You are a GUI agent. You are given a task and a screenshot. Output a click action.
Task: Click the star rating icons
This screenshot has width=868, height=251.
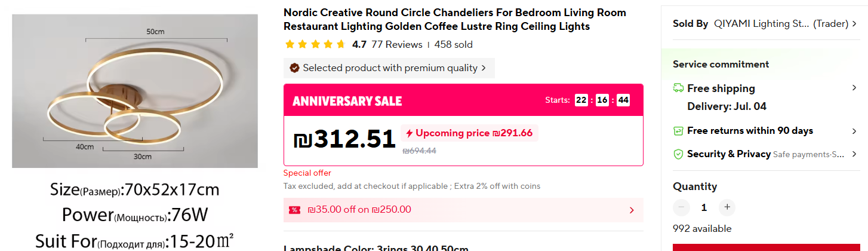tap(315, 45)
